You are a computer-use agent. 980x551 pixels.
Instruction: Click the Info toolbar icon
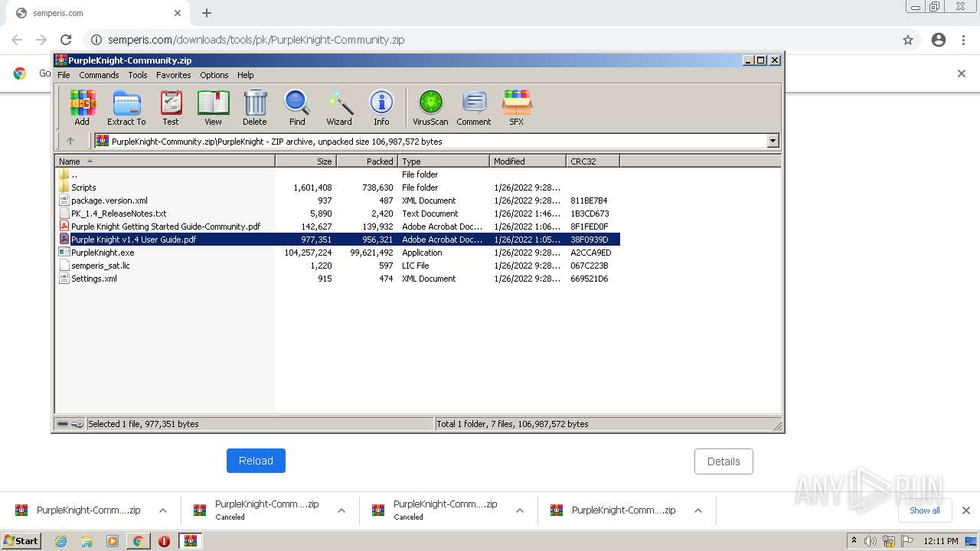(381, 107)
